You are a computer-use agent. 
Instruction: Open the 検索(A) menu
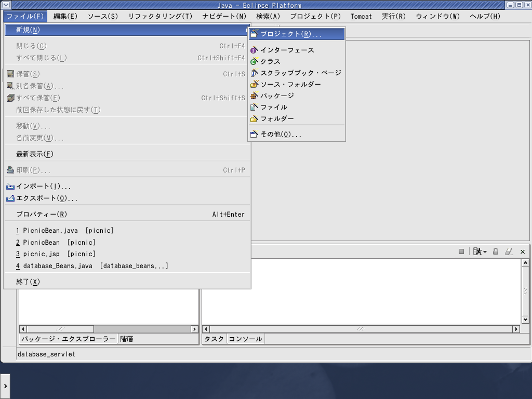(268, 16)
